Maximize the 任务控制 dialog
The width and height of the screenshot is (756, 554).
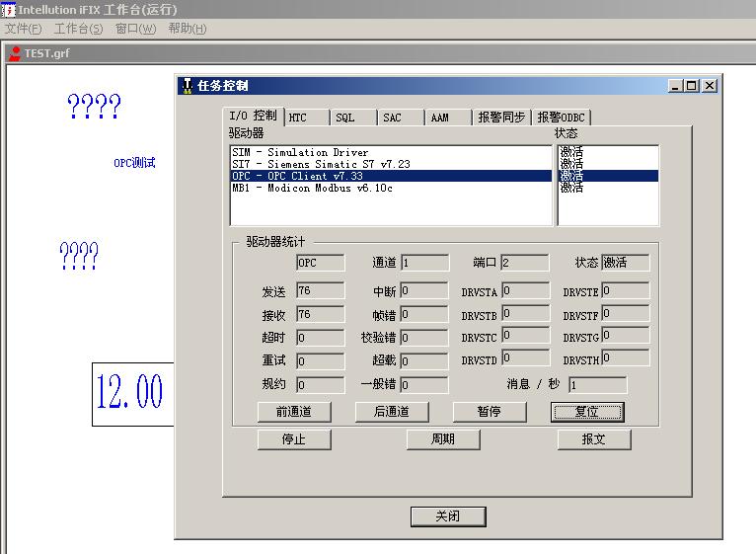click(x=692, y=86)
